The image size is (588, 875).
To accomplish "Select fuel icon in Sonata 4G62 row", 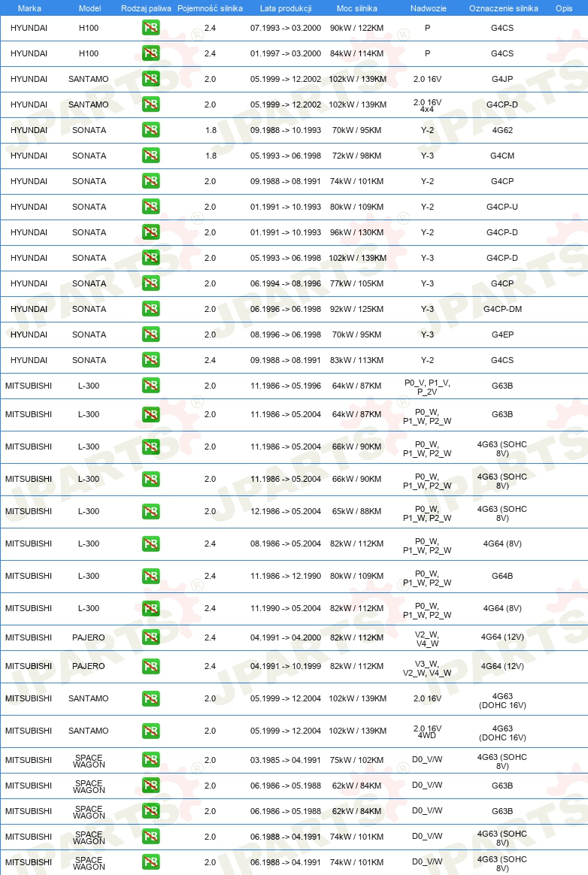I will click(x=151, y=130).
